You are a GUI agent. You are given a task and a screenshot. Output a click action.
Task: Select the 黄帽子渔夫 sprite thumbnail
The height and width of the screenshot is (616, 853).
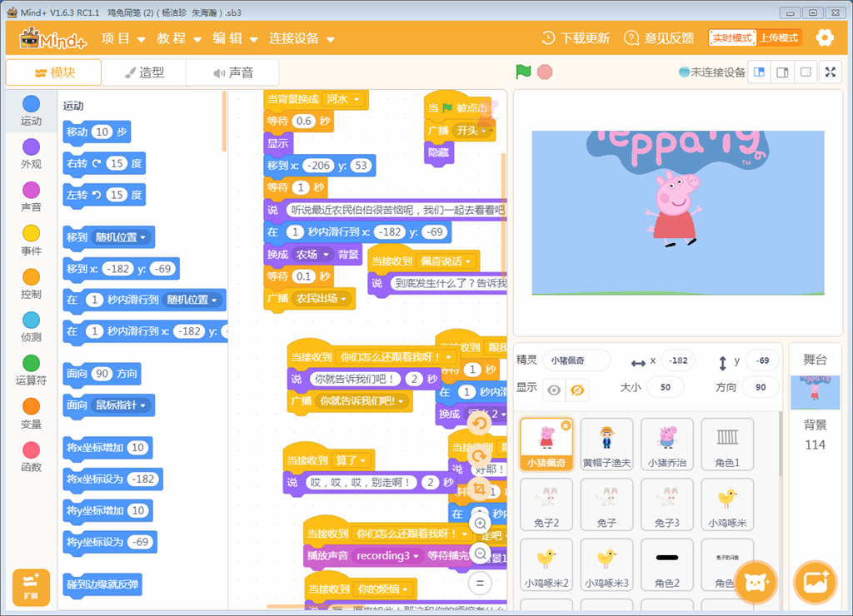(606, 445)
